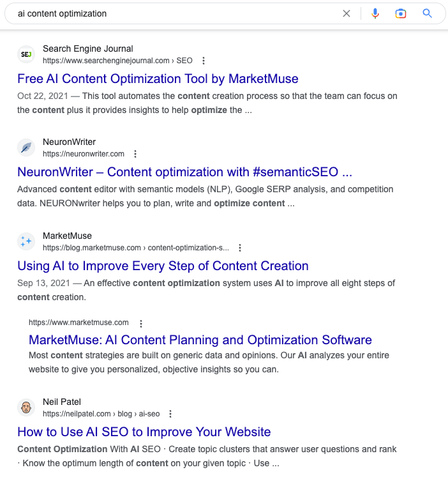448x479 pixels.
Task: Click the Search Engine Journal site name
Action: click(x=88, y=49)
